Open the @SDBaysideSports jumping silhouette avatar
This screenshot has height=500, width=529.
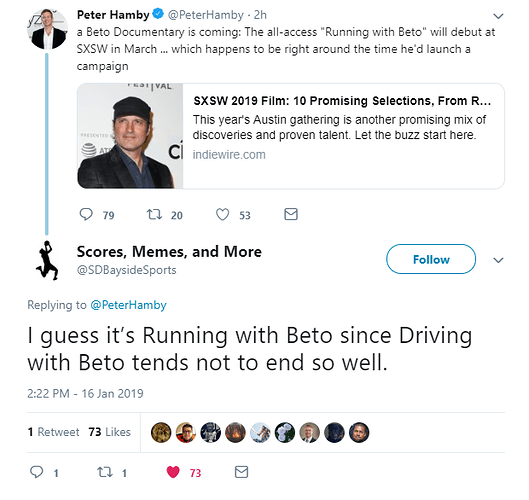coord(47,260)
